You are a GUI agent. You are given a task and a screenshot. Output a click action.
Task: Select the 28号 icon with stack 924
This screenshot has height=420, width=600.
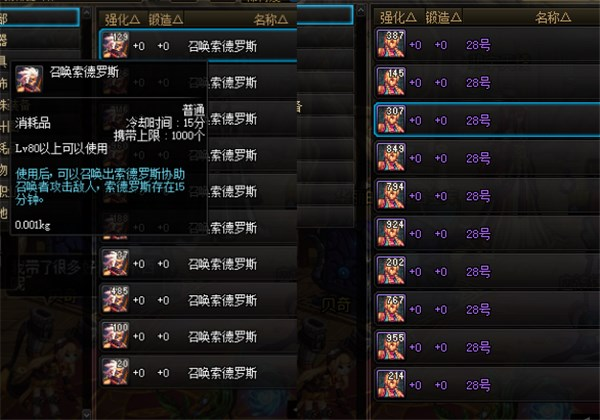pyautogui.click(x=391, y=233)
